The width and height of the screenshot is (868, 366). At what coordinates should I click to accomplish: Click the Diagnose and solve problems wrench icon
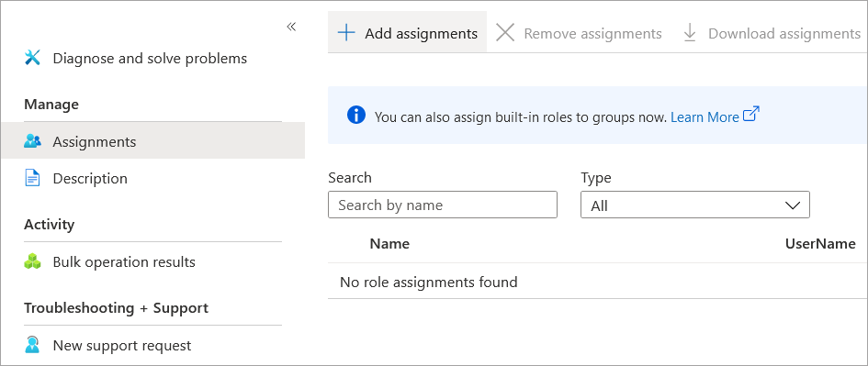click(x=33, y=58)
